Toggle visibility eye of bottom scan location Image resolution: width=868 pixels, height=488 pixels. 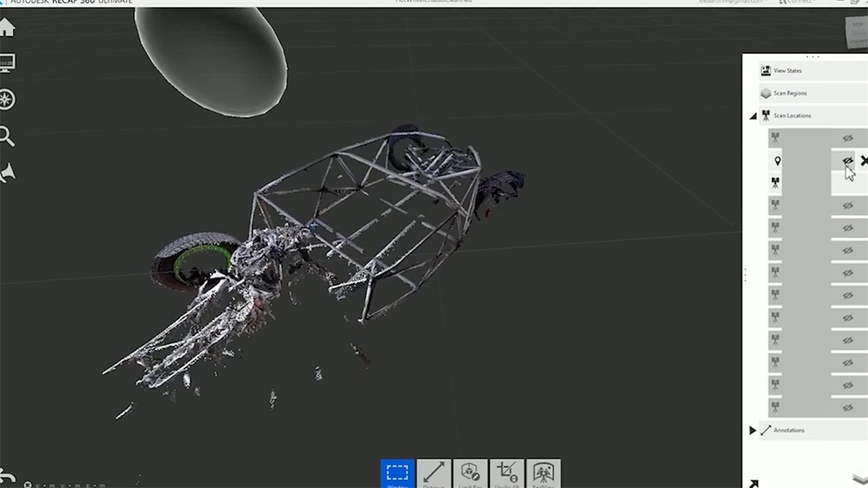pyautogui.click(x=848, y=407)
